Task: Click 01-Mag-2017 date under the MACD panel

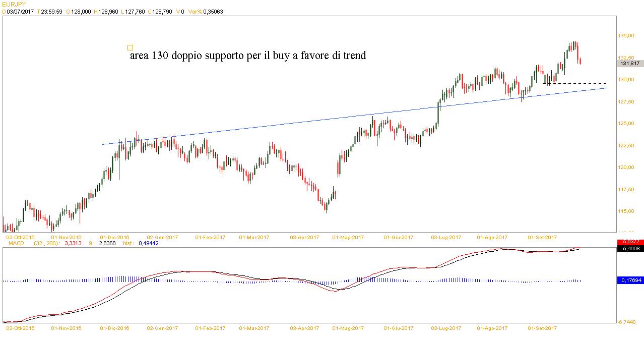Action: click(x=348, y=328)
